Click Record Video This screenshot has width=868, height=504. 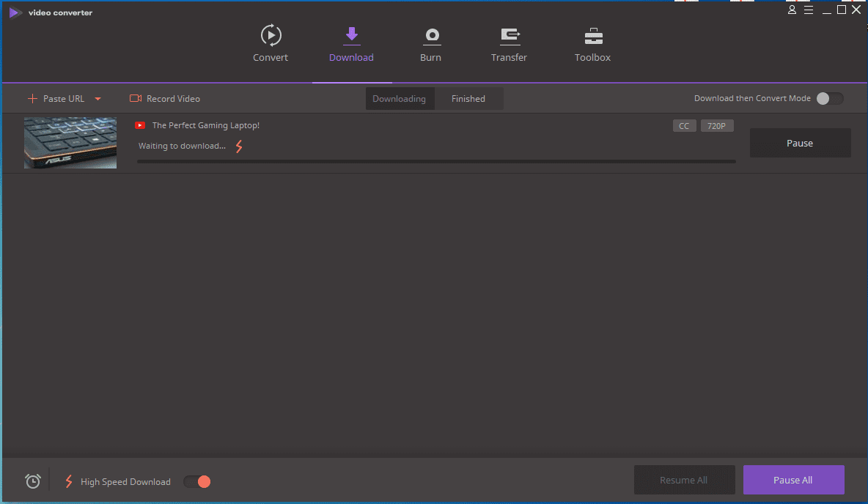(x=165, y=99)
